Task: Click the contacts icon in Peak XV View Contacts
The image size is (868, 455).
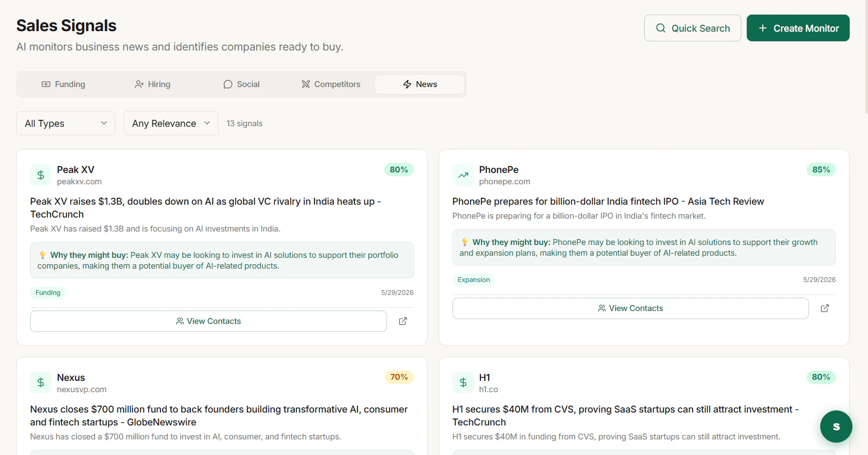Action: point(180,321)
